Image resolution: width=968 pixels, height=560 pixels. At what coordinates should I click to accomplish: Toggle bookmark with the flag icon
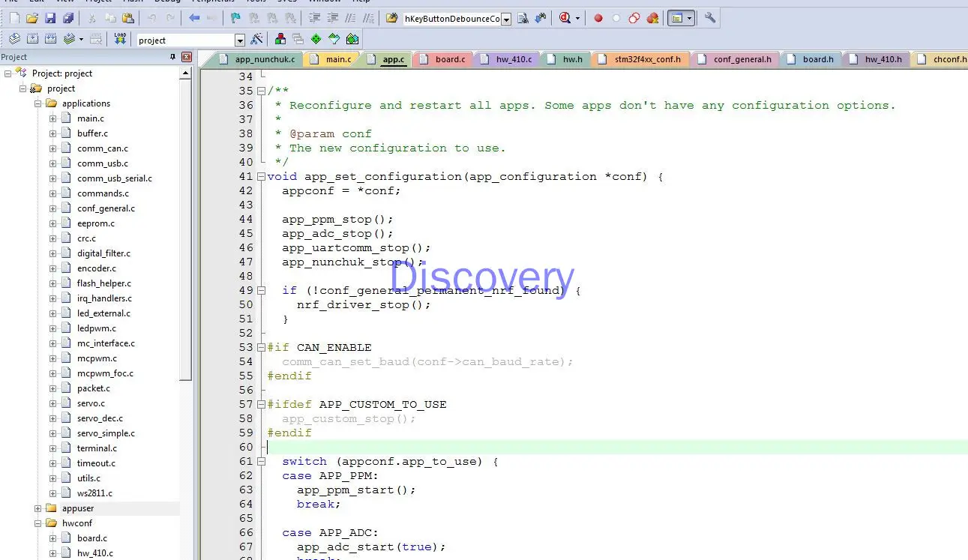[x=235, y=18]
